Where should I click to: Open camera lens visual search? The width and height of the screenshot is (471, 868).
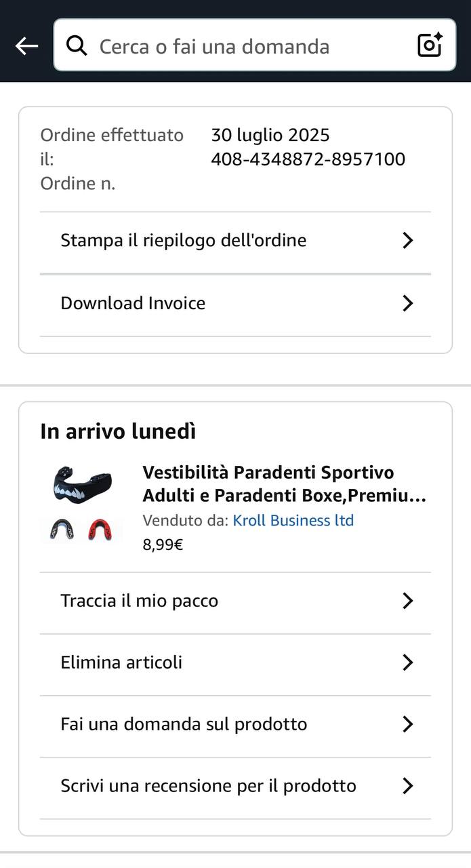click(430, 45)
